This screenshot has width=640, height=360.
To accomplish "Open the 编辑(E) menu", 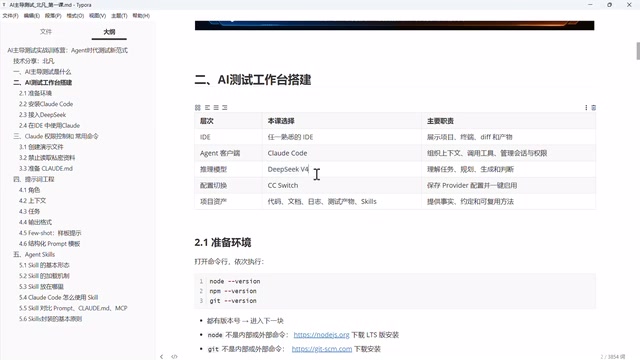I will click(x=31, y=16).
